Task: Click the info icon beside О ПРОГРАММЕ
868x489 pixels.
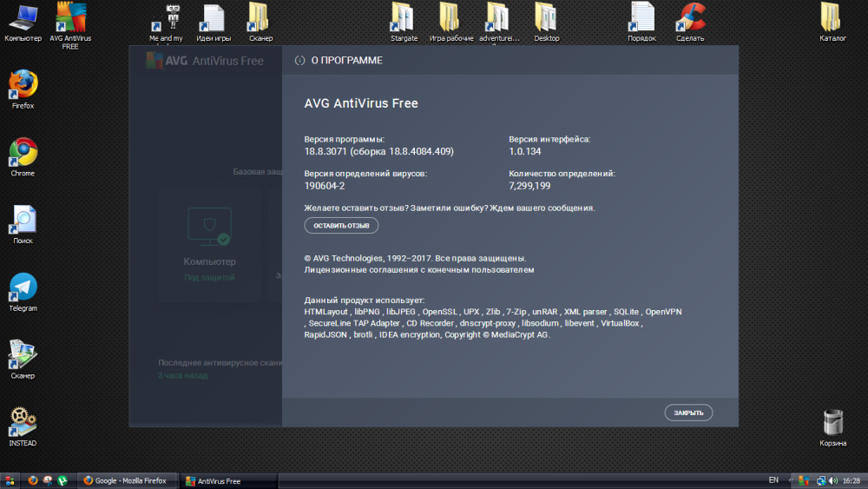Action: [x=299, y=60]
